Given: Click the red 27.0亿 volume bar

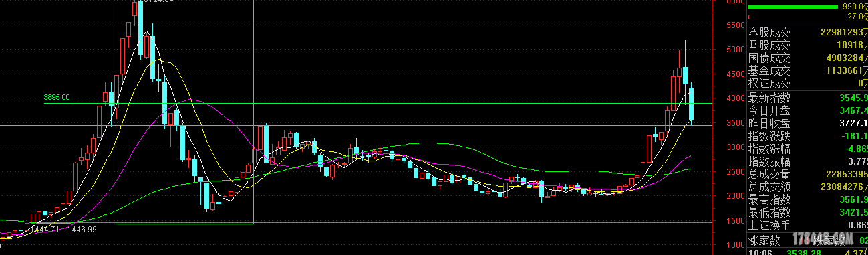Looking at the screenshot, I should pyautogui.click(x=750, y=17).
